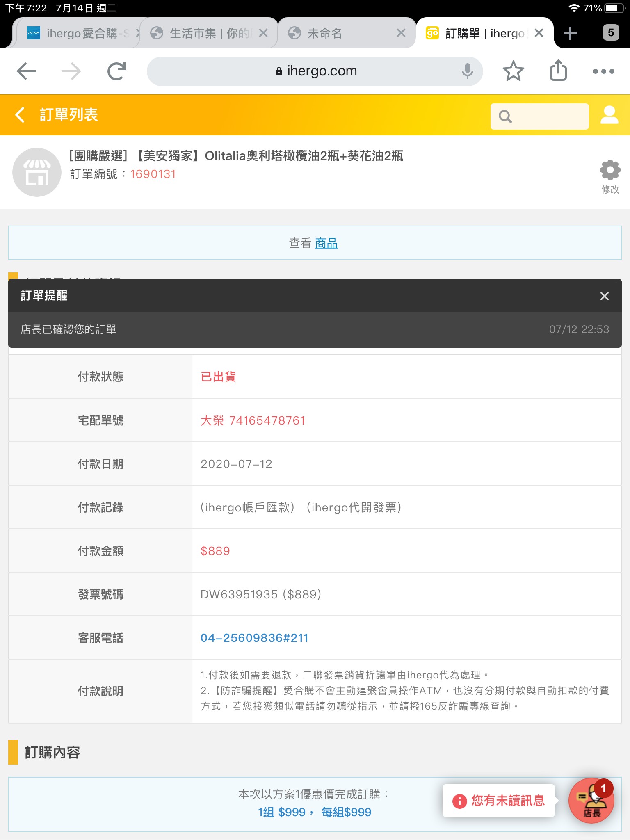
Task: Click the Olitalia product order title
Action: 236,156
